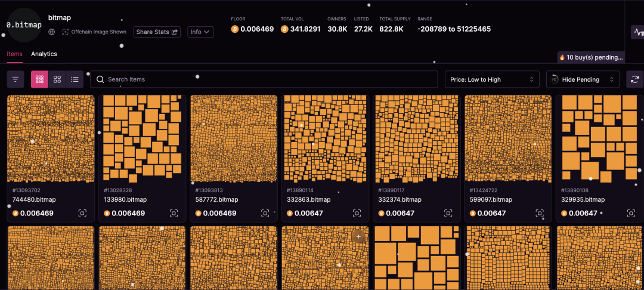Open the Hide Pending dropdown
The height and width of the screenshot is (290, 644).
pos(583,79)
